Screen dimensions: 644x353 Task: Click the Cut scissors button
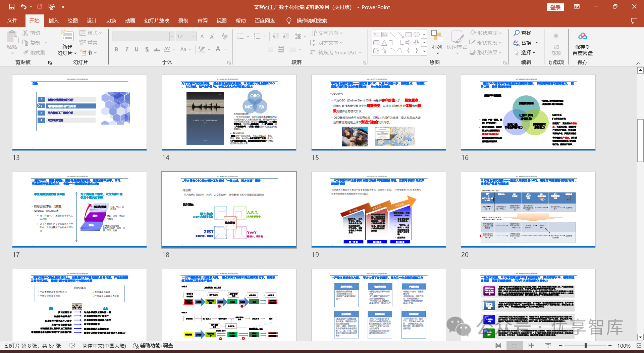32,33
